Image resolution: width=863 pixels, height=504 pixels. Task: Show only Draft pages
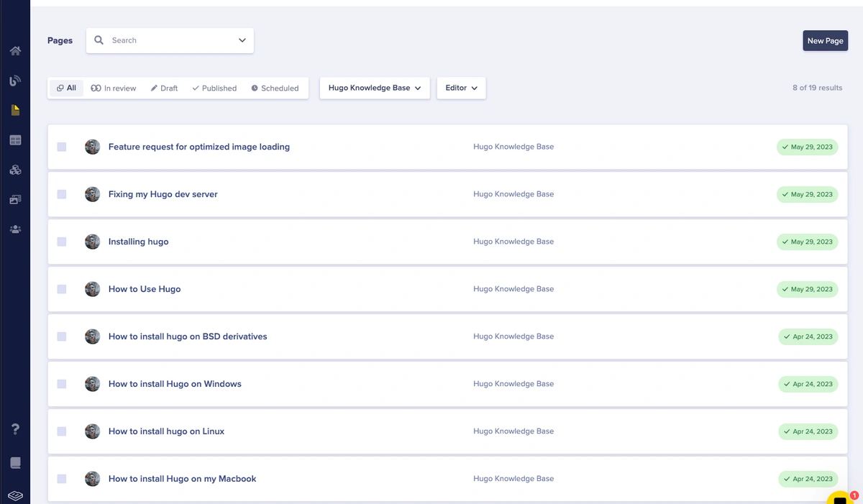click(x=164, y=88)
